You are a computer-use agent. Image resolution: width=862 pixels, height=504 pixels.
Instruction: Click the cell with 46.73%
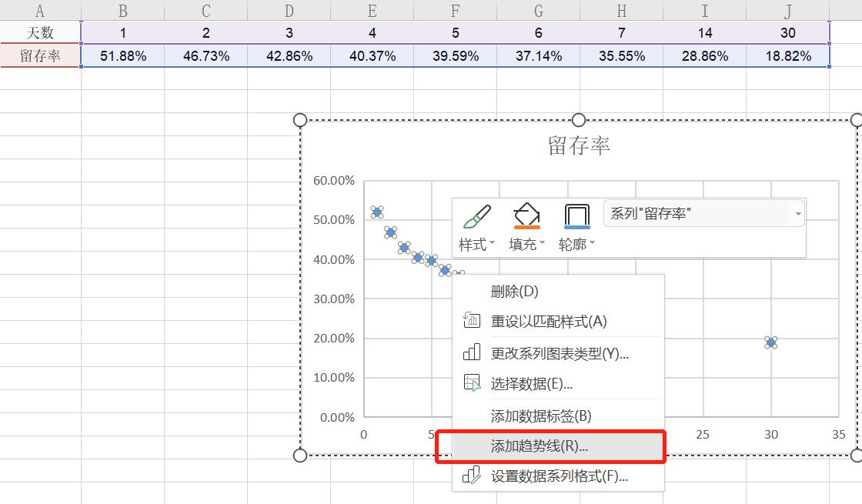[x=205, y=56]
